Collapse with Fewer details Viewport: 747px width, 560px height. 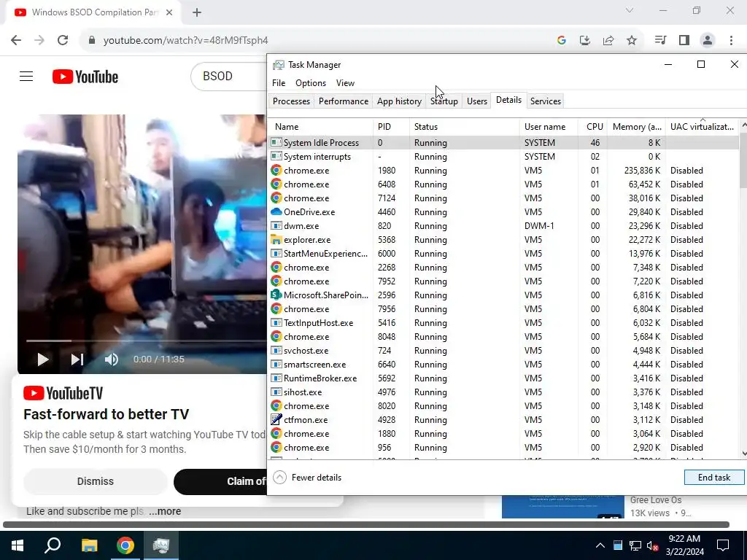307,477
